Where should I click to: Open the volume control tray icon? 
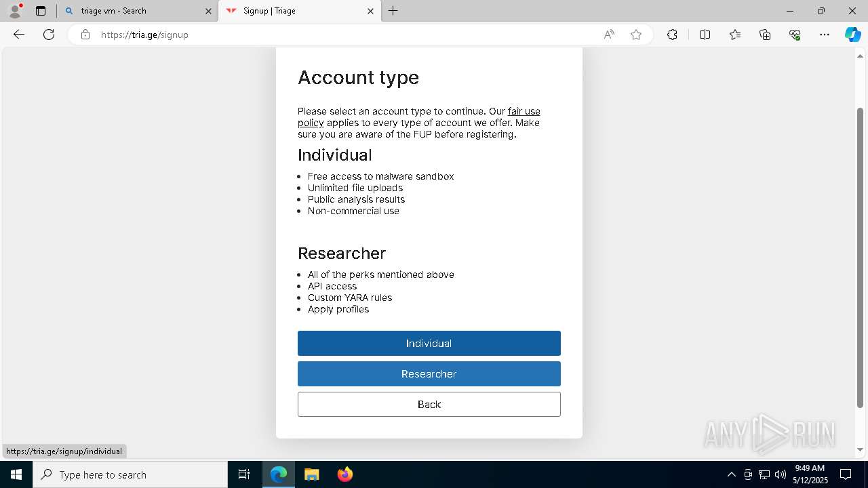(x=780, y=474)
